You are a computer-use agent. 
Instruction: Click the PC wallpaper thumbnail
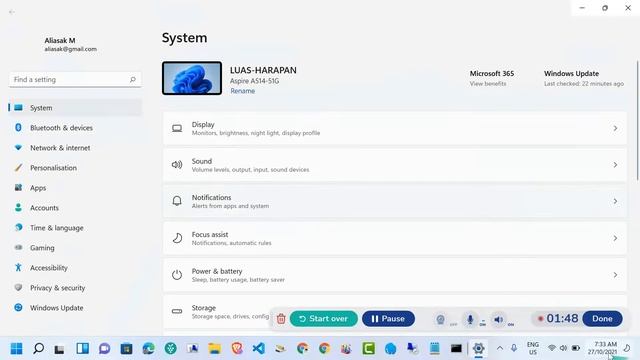pos(192,78)
